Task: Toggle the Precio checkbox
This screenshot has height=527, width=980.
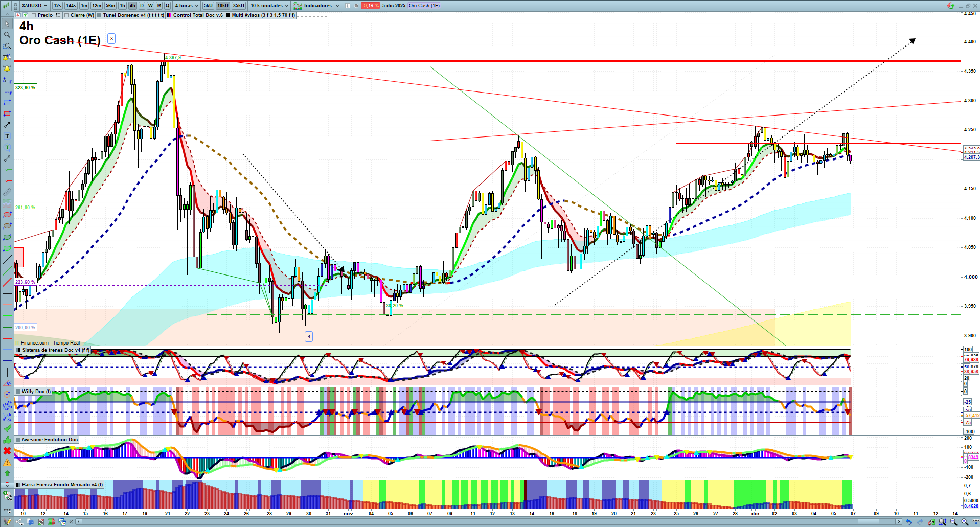Action: point(34,15)
